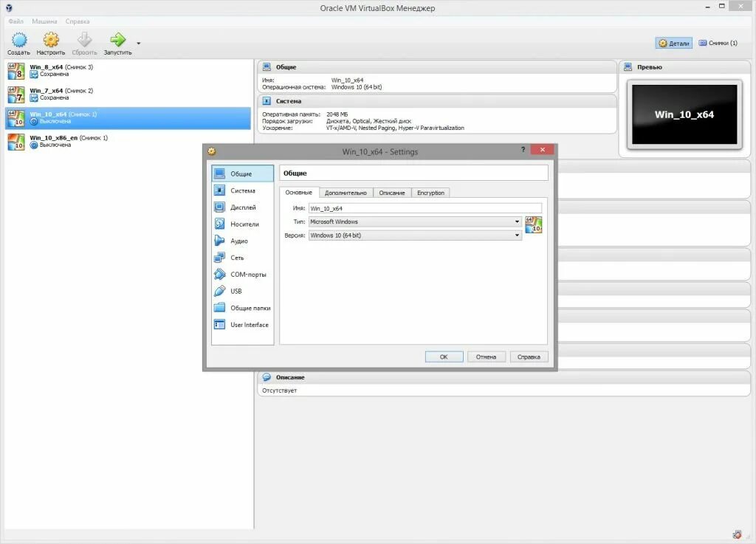Open Система settings category
Viewport: 756px width, 544px height.
point(242,190)
